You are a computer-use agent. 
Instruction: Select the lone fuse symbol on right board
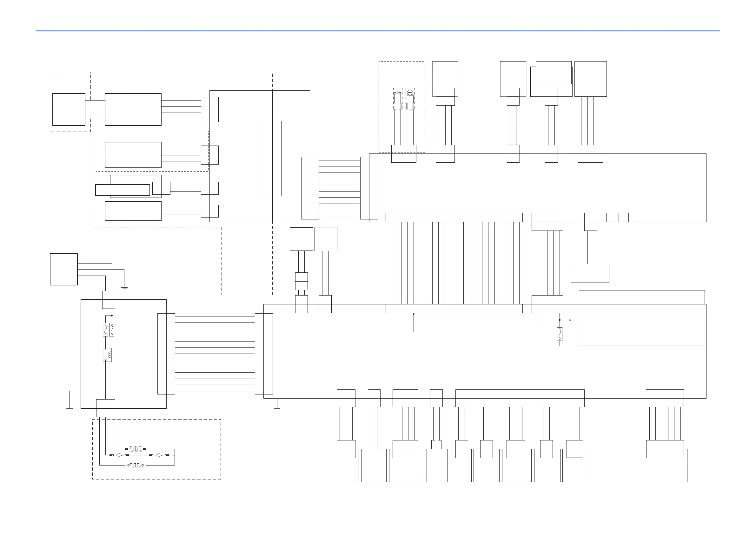tap(560, 334)
